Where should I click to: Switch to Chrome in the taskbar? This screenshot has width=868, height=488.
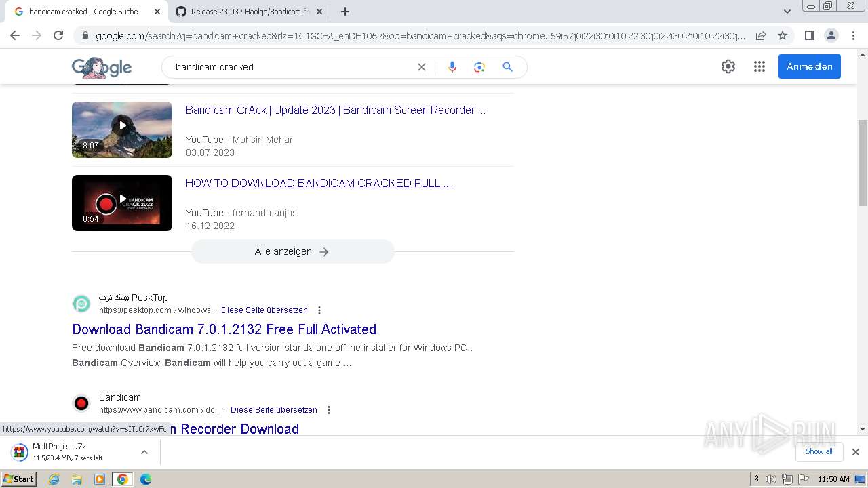pos(123,479)
